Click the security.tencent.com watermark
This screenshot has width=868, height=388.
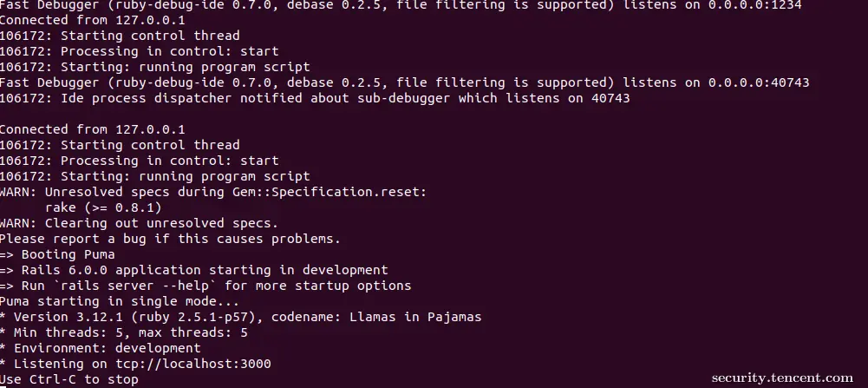point(782,378)
